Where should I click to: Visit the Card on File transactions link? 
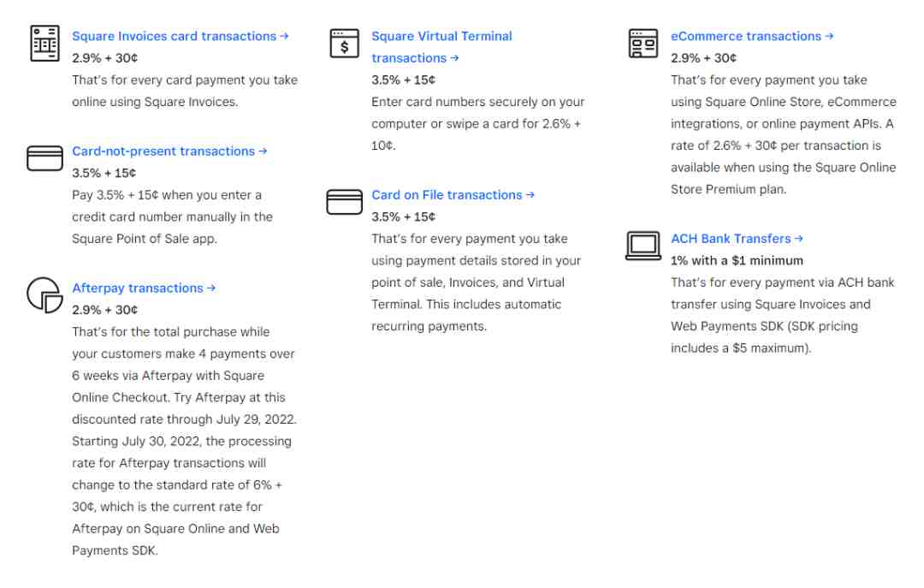[x=453, y=194]
